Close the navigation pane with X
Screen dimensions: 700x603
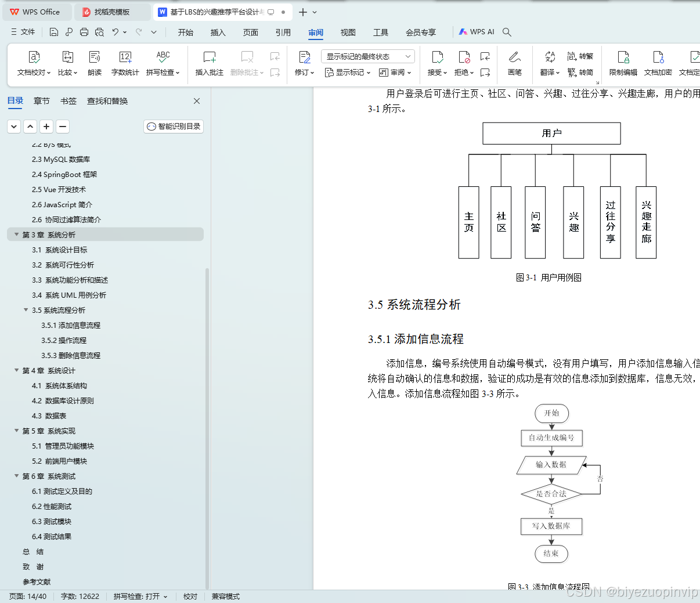tap(197, 101)
